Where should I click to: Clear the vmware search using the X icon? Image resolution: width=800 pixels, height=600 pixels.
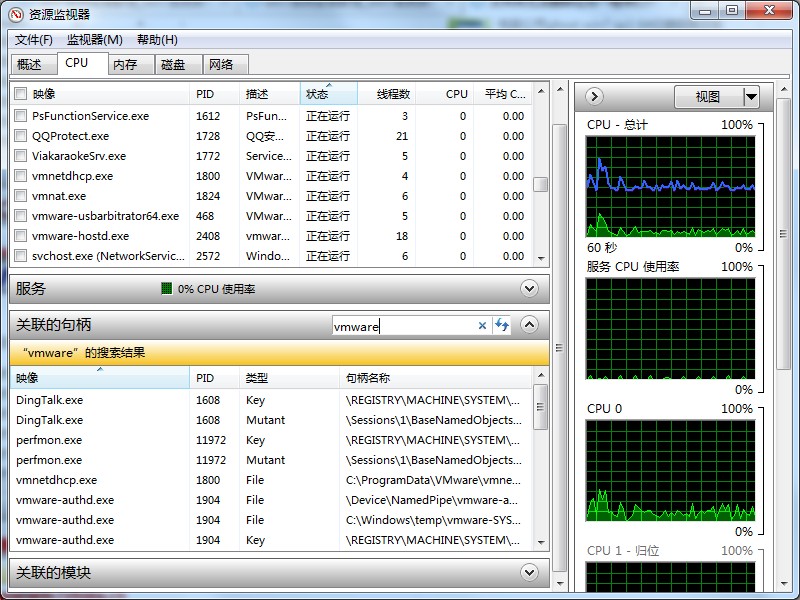[x=484, y=324]
